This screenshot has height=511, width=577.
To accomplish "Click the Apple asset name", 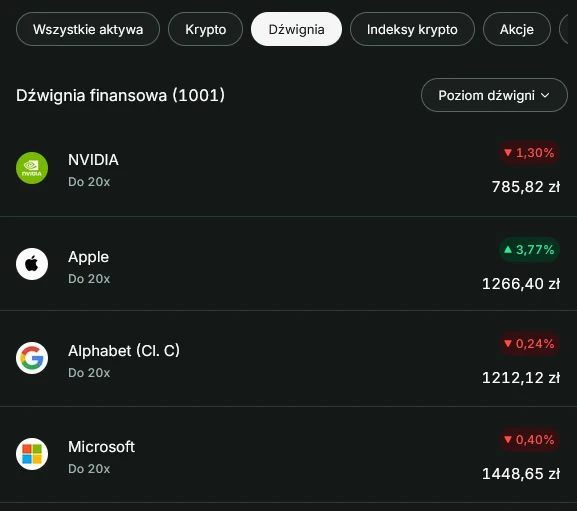I will tap(88, 257).
